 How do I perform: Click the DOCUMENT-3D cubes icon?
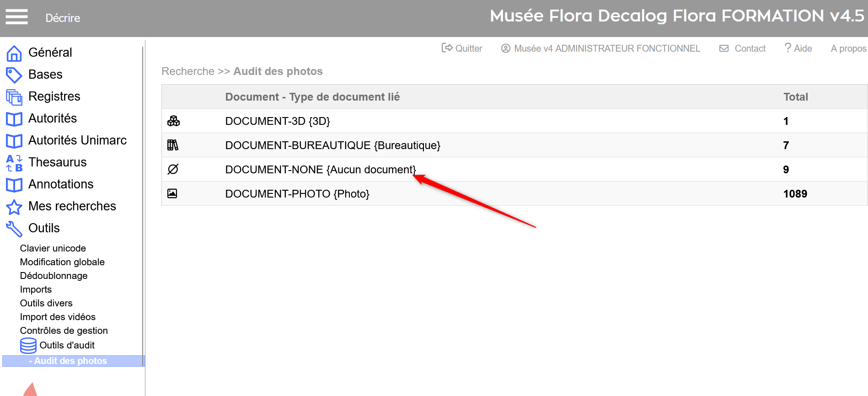point(173,121)
